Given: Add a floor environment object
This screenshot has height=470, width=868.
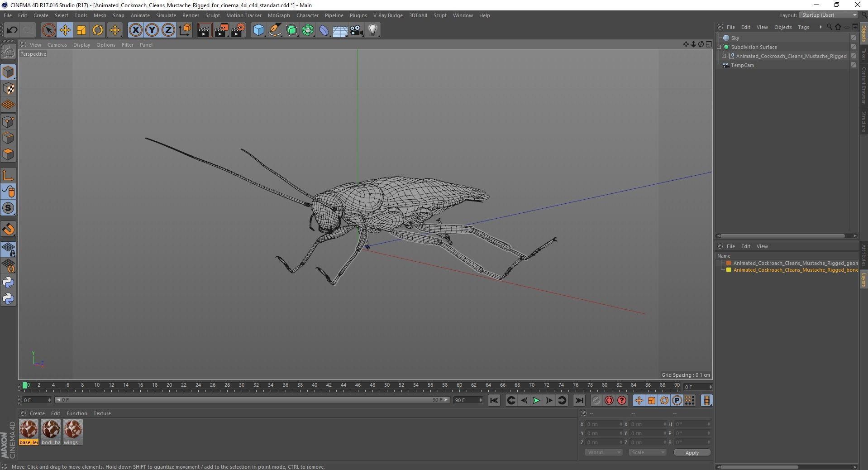Looking at the screenshot, I should (x=340, y=30).
